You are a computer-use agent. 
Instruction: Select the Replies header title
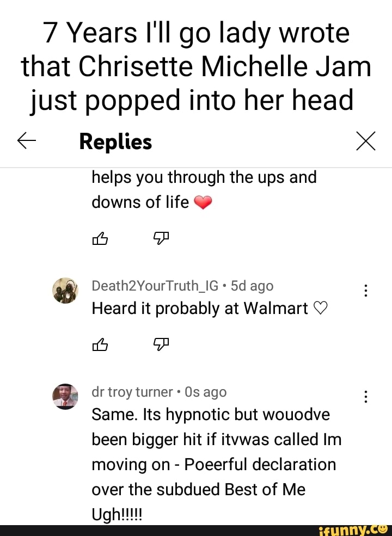(x=115, y=141)
